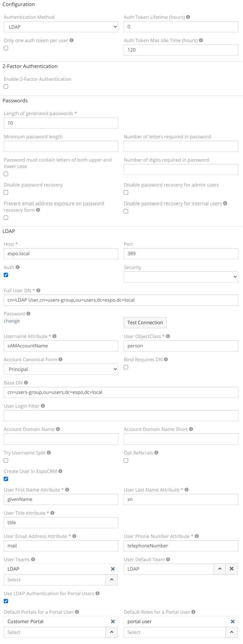The width and height of the screenshot is (243, 644).
Task: Expand User Default Team selection arrow
Action: point(220,569)
